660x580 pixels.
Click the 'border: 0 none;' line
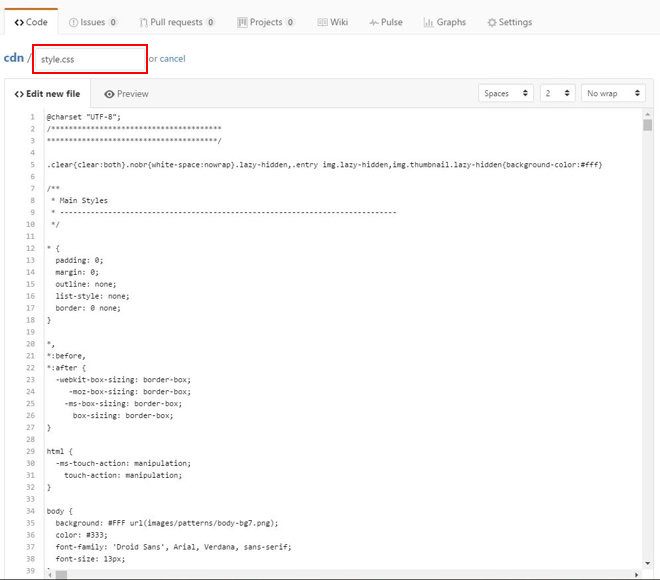pyautogui.click(x=88, y=308)
